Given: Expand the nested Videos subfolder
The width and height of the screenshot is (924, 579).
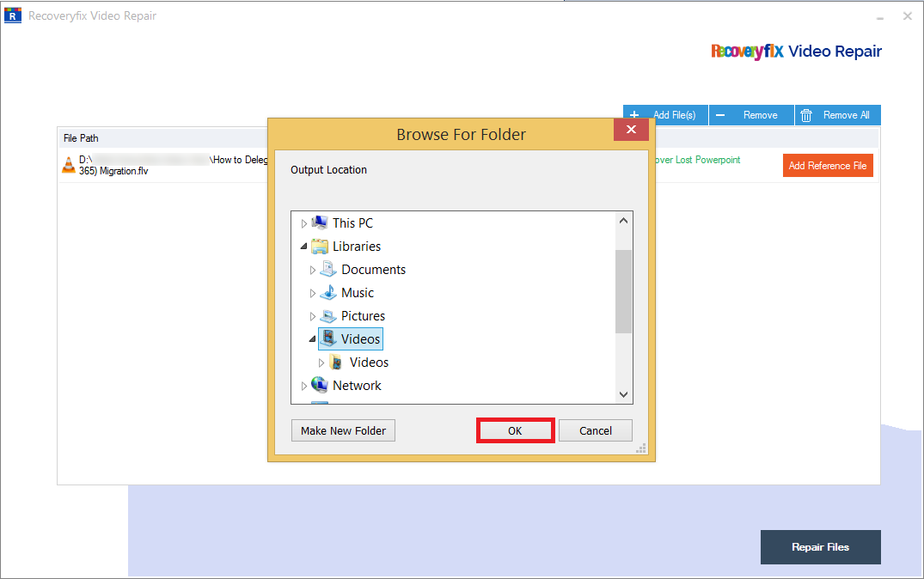Looking at the screenshot, I should (321, 363).
